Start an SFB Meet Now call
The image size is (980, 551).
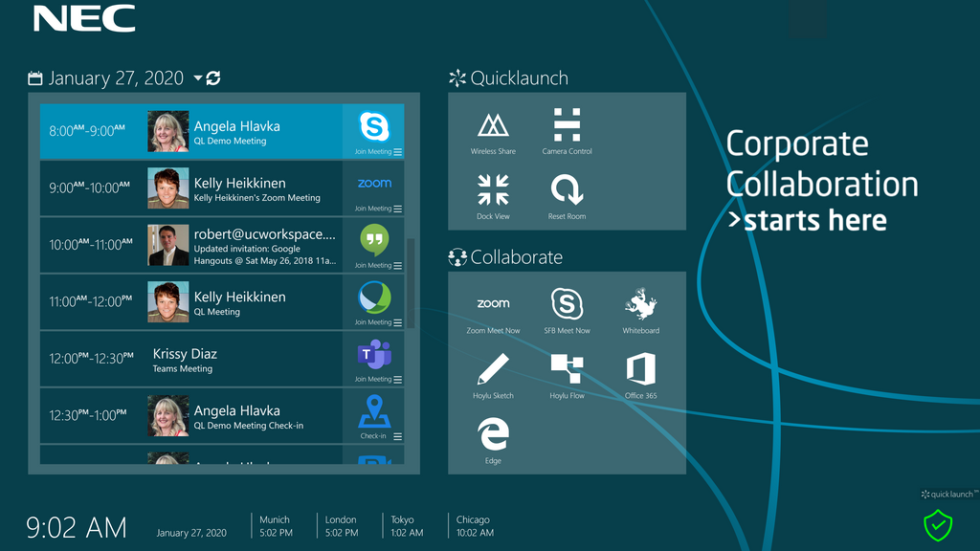point(567,311)
